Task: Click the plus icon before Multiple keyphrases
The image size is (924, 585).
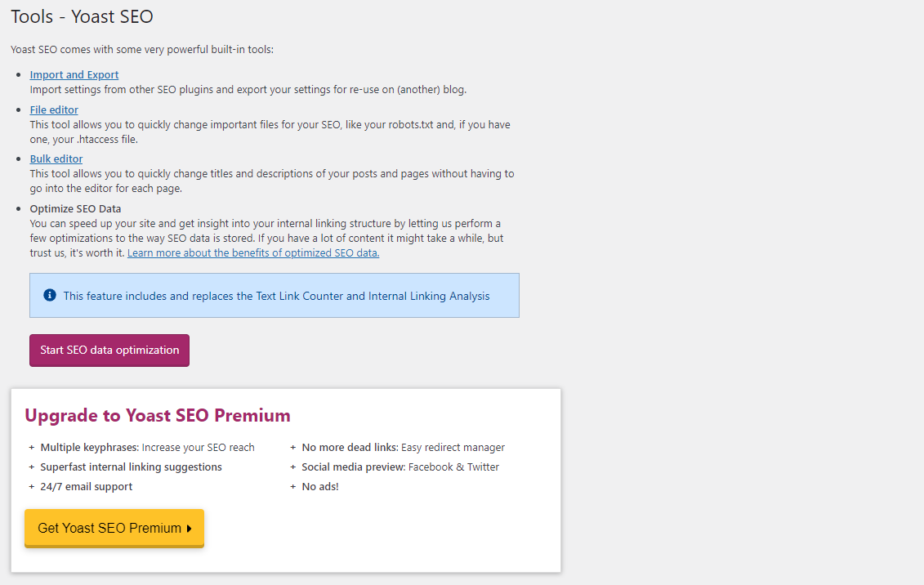Action: click(x=31, y=447)
